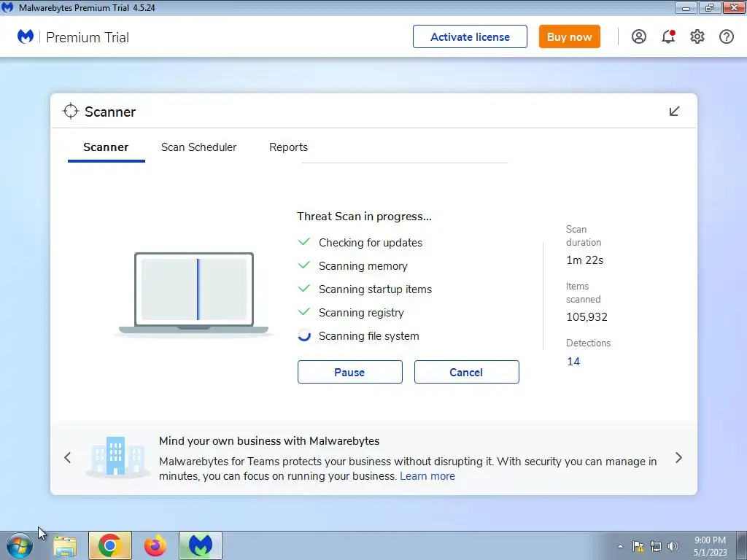Show hidden system tray icons

(x=620, y=546)
